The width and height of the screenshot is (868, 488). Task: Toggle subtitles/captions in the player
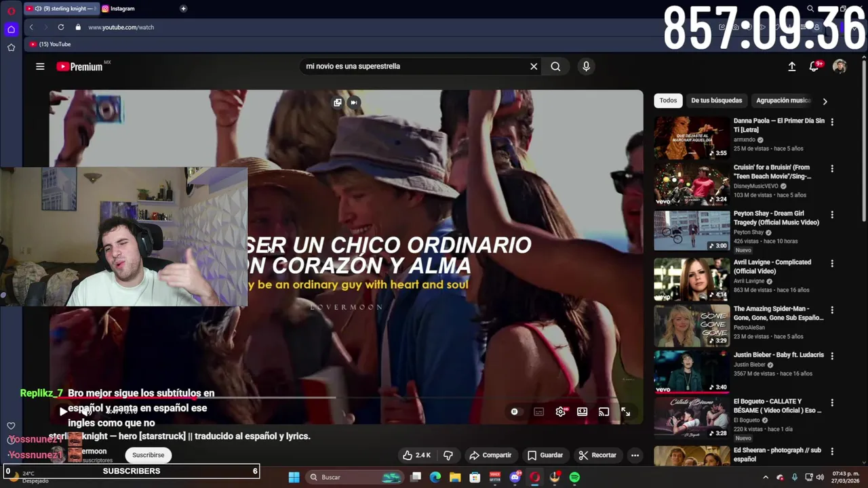click(x=539, y=411)
